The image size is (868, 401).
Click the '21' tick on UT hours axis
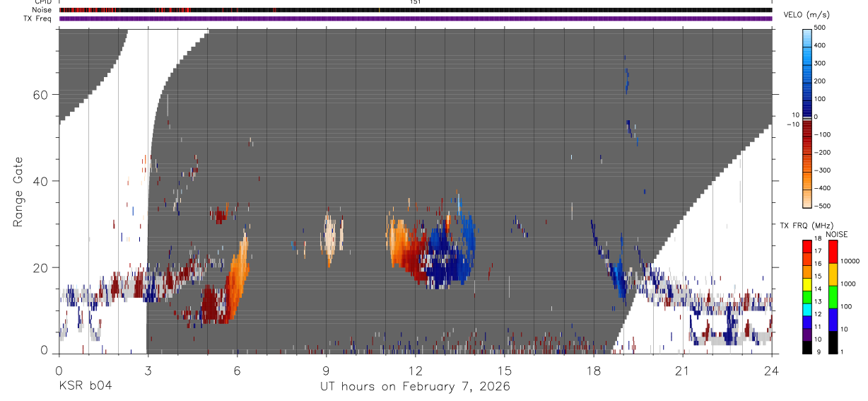pyautogui.click(x=683, y=371)
